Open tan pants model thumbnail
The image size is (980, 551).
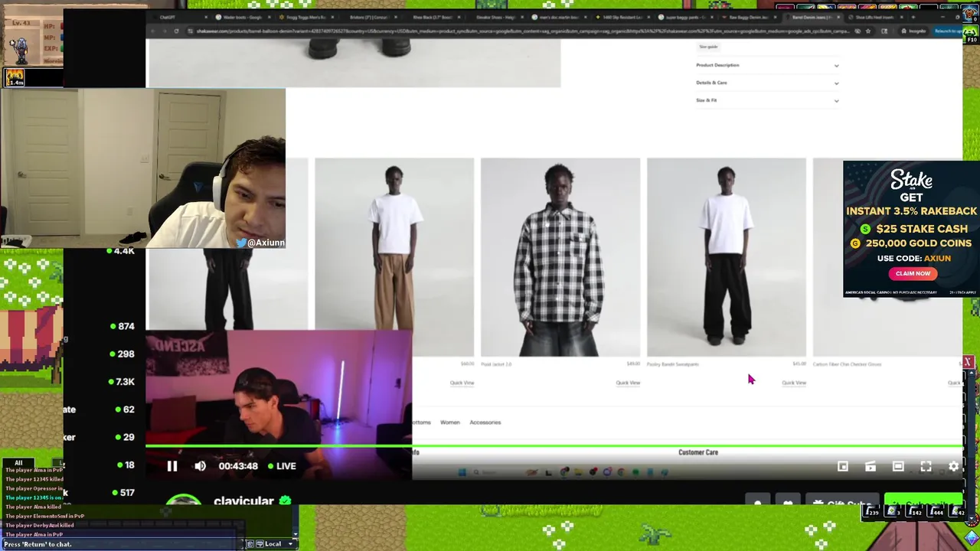click(x=394, y=257)
